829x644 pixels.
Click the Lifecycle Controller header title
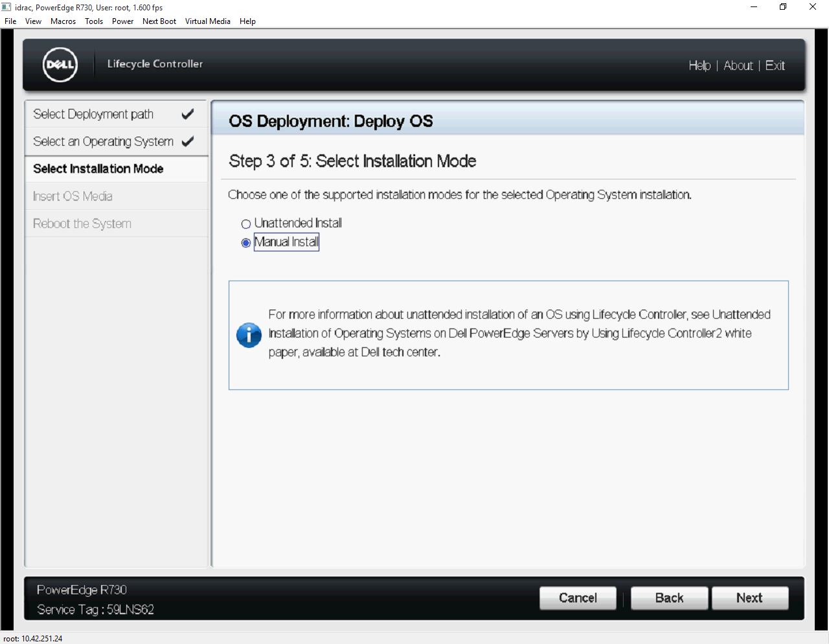155,63
